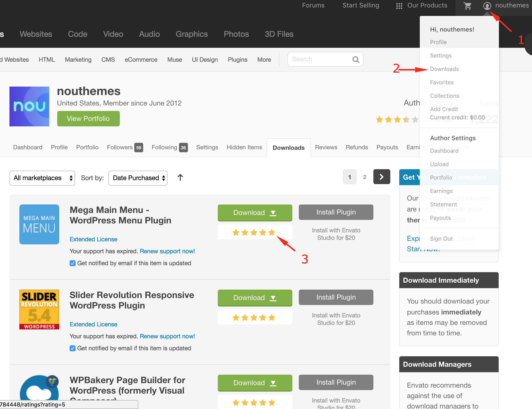Switch to the Reviews tab

(326, 147)
